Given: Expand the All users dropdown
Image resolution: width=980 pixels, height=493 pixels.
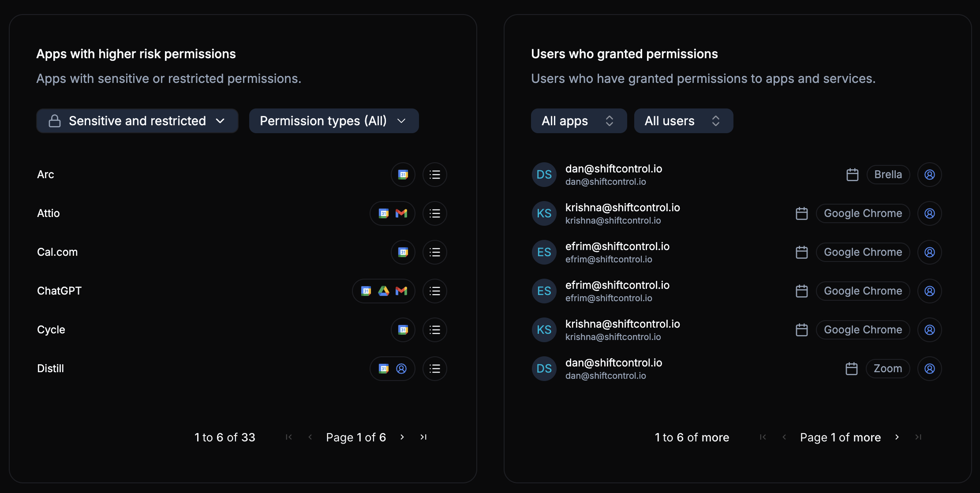Looking at the screenshot, I should [x=683, y=120].
